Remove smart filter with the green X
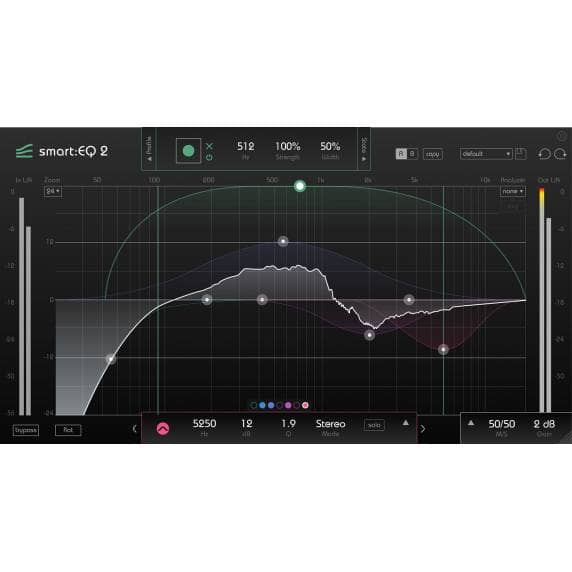 click(209, 146)
